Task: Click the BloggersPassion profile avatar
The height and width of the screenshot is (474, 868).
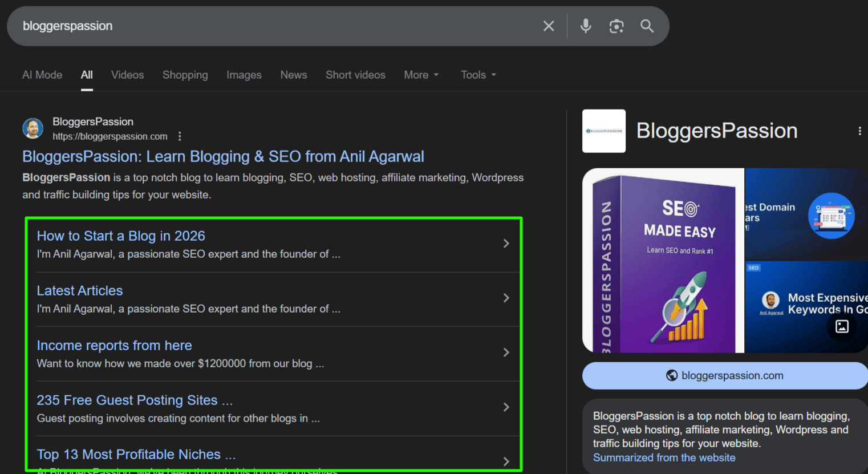Action: coord(33,128)
